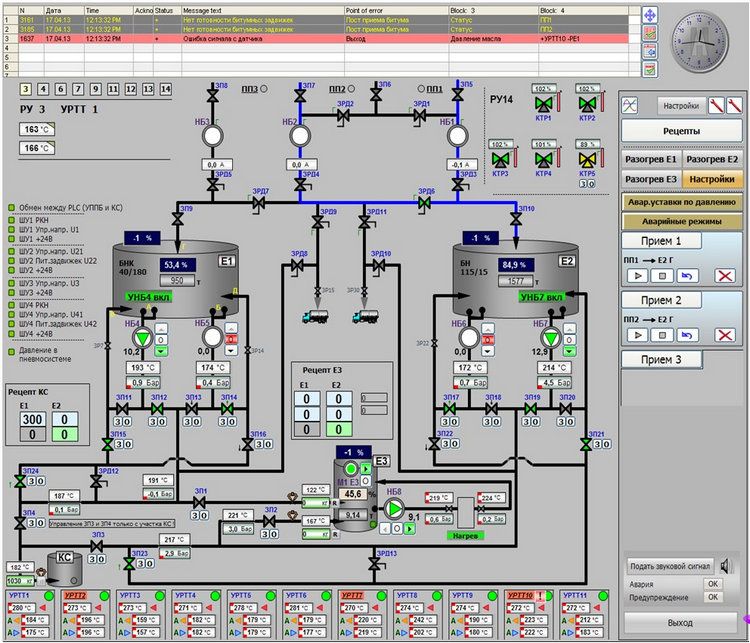Click the first red wrench icon
The image size is (750, 643).
click(x=716, y=105)
